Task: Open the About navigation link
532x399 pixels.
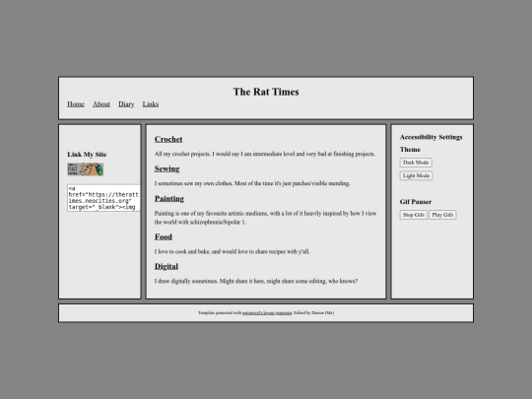Action: [101, 104]
